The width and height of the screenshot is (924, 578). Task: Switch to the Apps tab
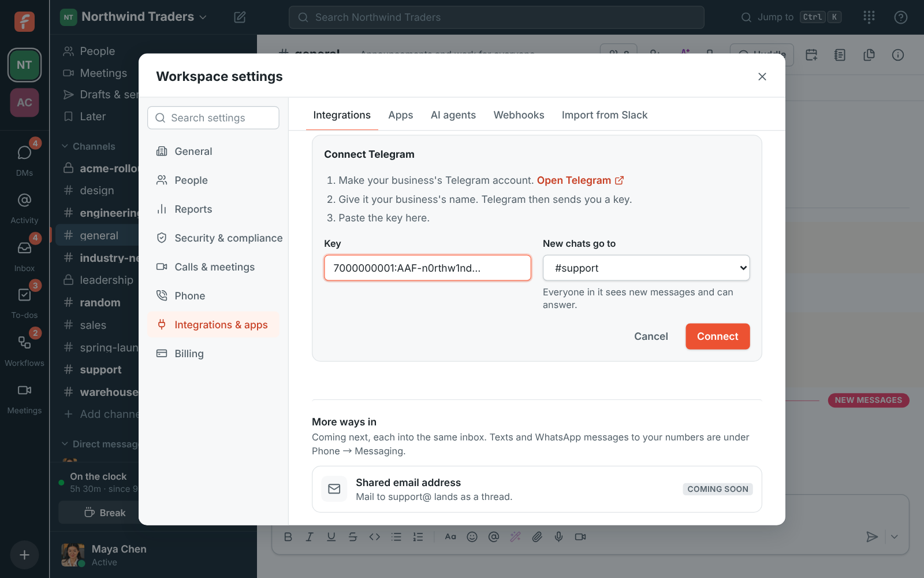[x=401, y=115]
